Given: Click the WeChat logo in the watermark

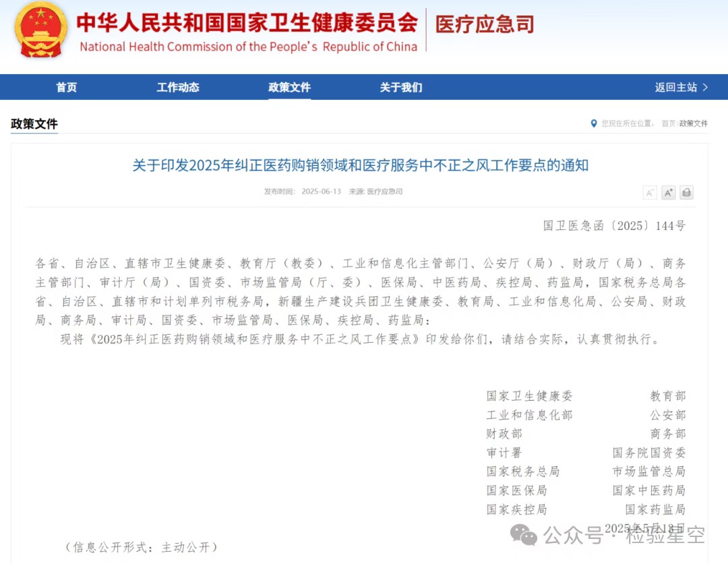Looking at the screenshot, I should [524, 534].
